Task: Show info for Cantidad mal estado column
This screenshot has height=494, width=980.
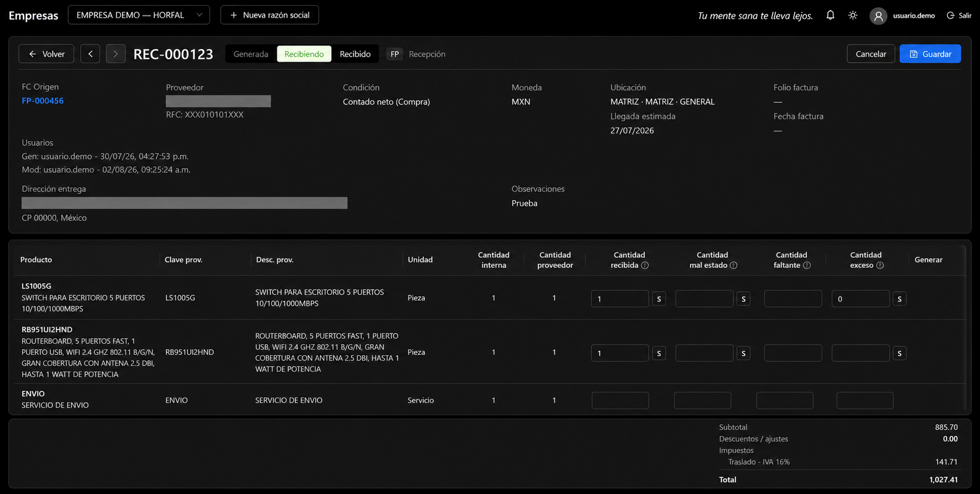Action: 734,266
